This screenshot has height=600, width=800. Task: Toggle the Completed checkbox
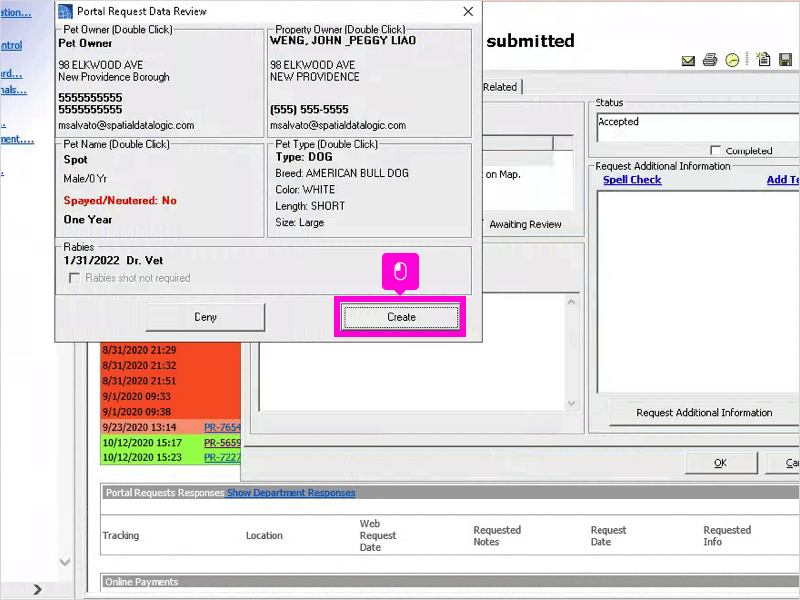click(715, 151)
